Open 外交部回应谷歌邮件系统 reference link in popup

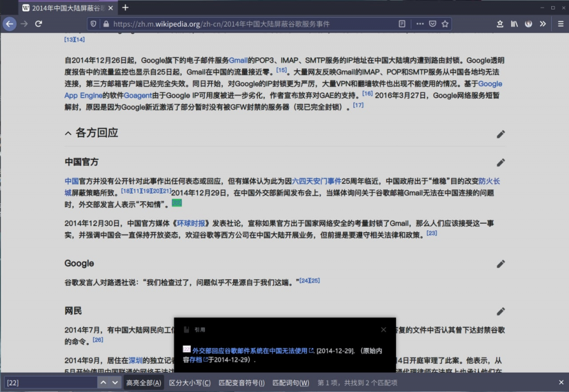[x=249, y=350]
